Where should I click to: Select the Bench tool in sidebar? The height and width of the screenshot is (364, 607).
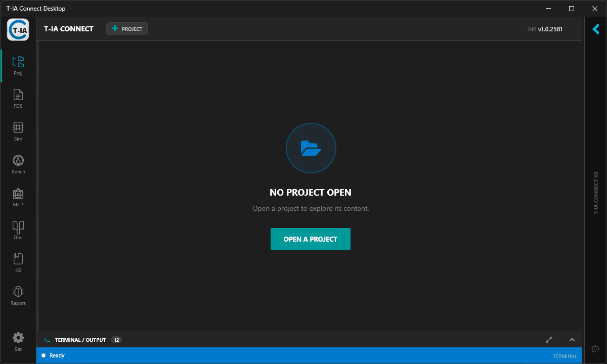pyautogui.click(x=18, y=163)
